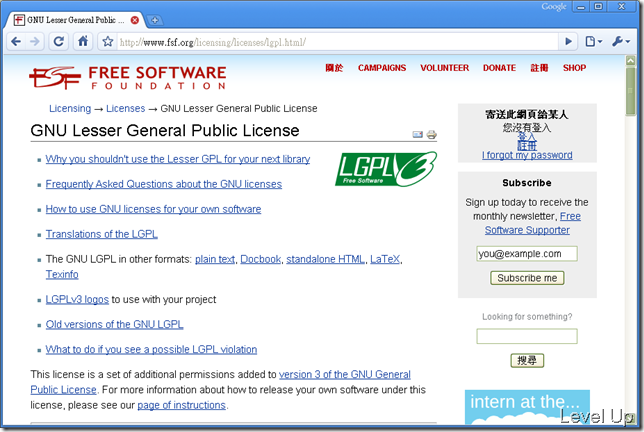The image size is (644, 432).
Task: Bookmark this page with the star icon
Action: pos(108,41)
